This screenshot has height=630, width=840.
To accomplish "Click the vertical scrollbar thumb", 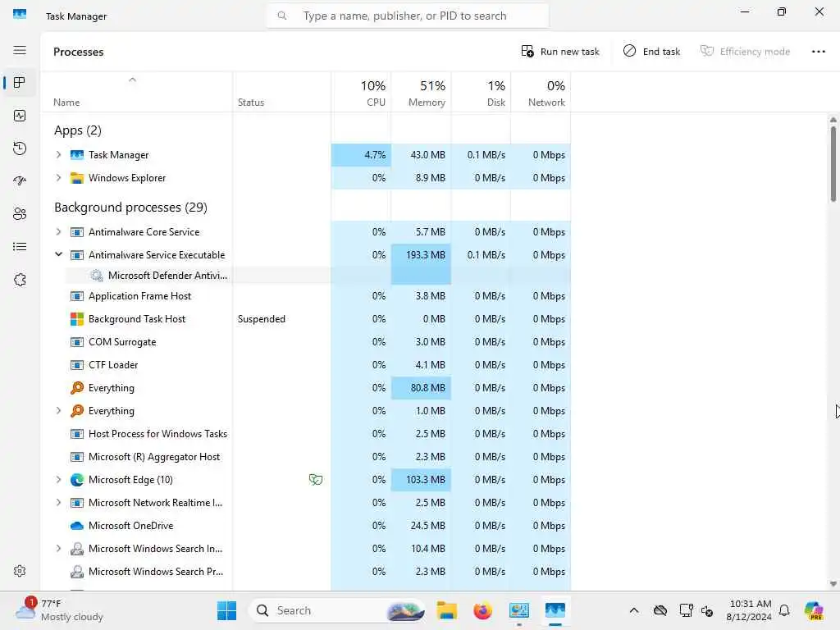I will tap(833, 163).
